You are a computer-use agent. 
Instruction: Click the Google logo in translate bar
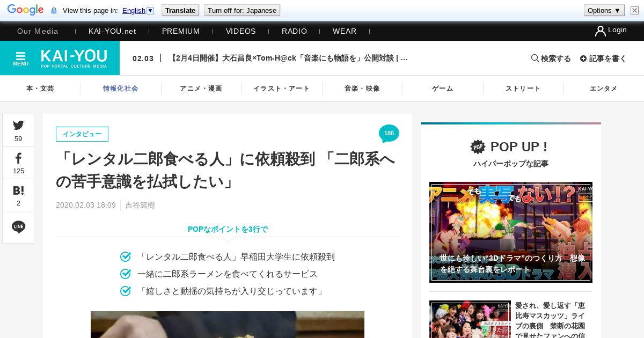[25, 10]
